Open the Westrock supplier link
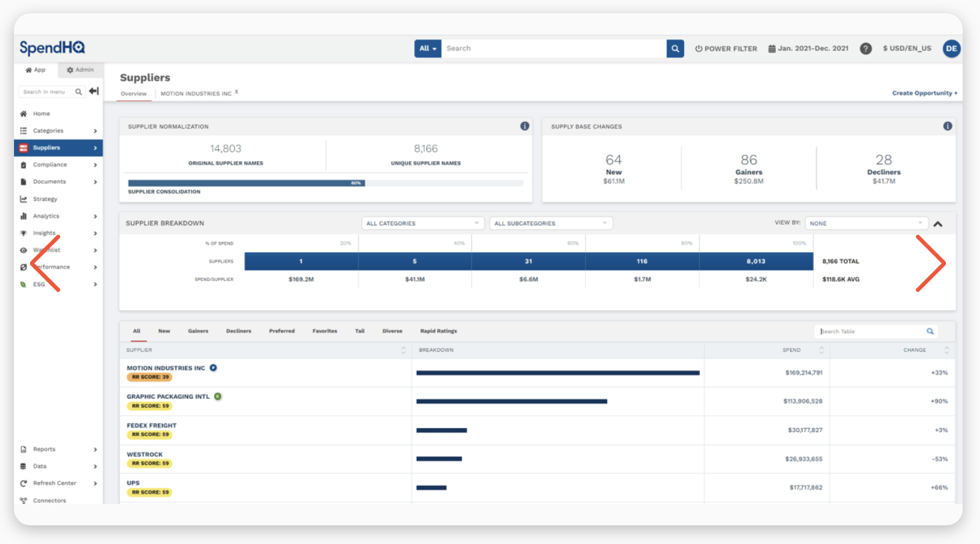980x544 pixels. click(x=145, y=455)
